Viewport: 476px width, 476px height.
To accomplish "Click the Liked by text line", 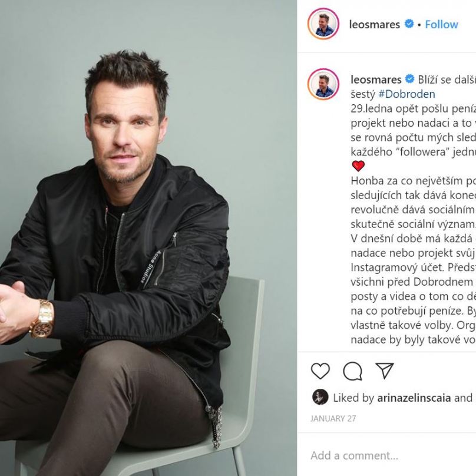I will point(402,398).
